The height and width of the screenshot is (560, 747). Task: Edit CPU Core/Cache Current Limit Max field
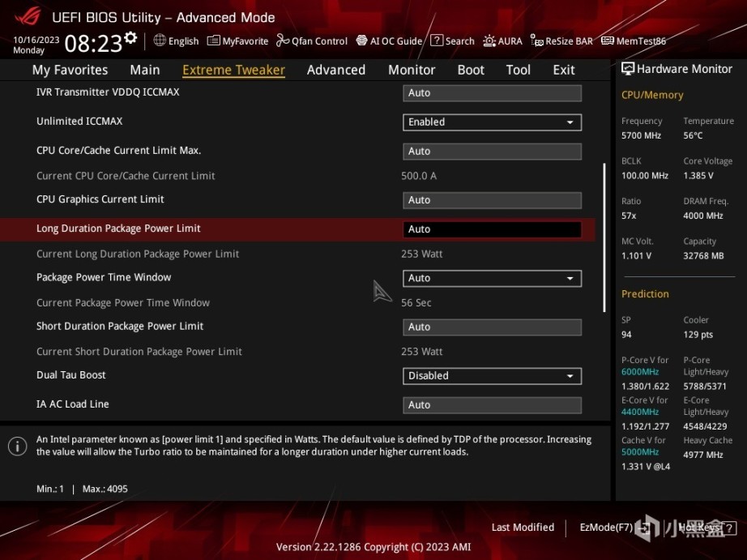click(x=492, y=152)
